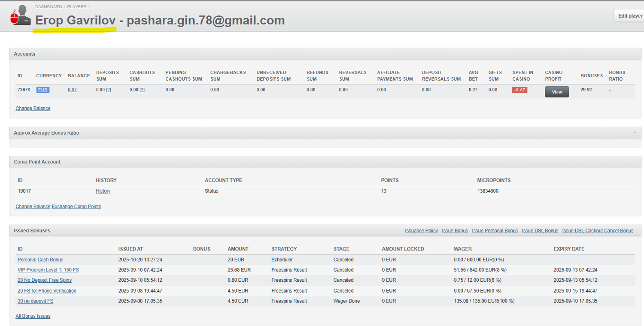Click Issue DSL Cashout Cancel Bonus
The height and width of the screenshot is (326, 644).
click(x=598, y=231)
